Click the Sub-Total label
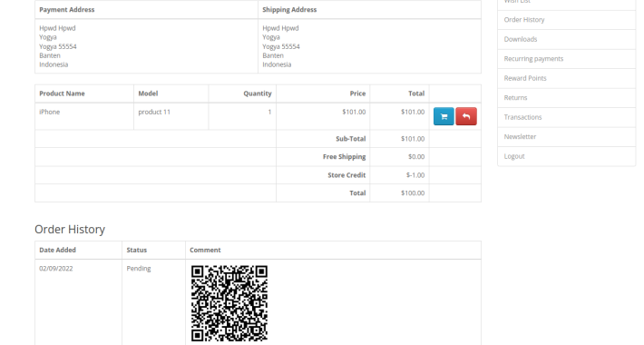The height and width of the screenshot is (345, 644). [x=351, y=139]
